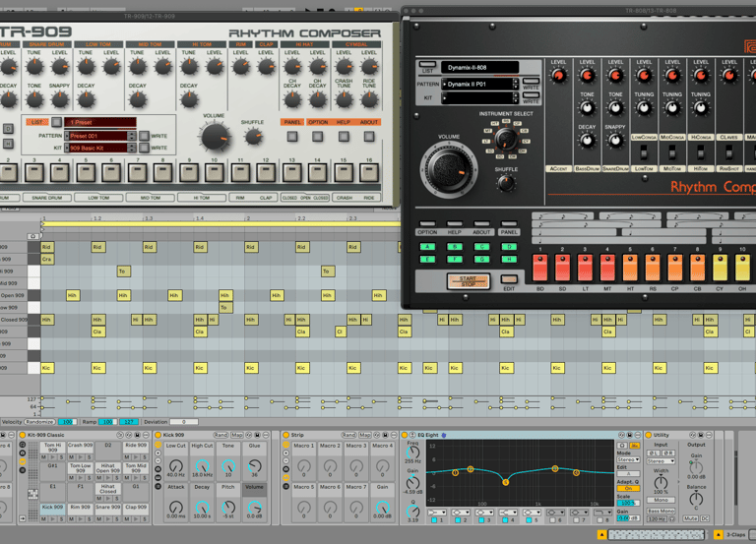
Task: Click the TR-909 HELP button
Action: (344, 137)
